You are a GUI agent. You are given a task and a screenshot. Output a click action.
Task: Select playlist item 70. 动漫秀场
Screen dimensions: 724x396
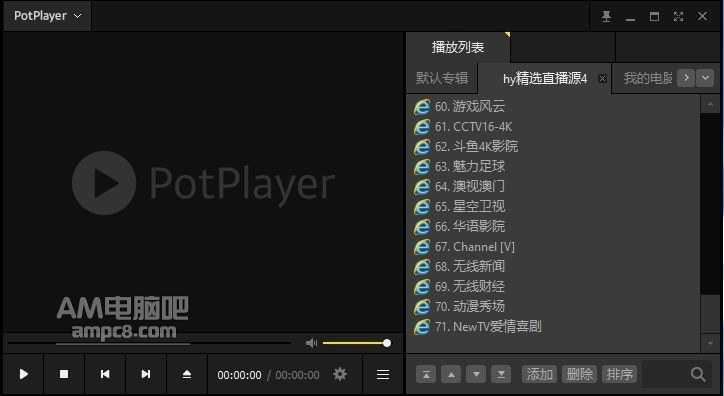click(x=553, y=306)
